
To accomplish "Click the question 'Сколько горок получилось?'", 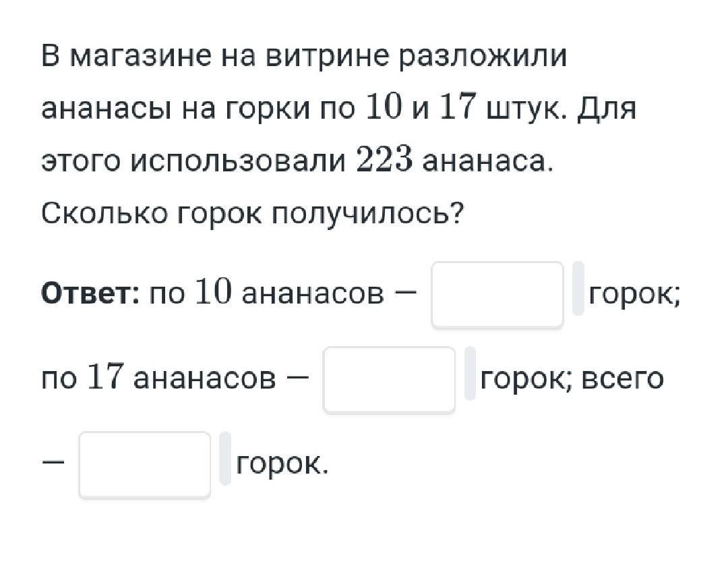I will [253, 214].
